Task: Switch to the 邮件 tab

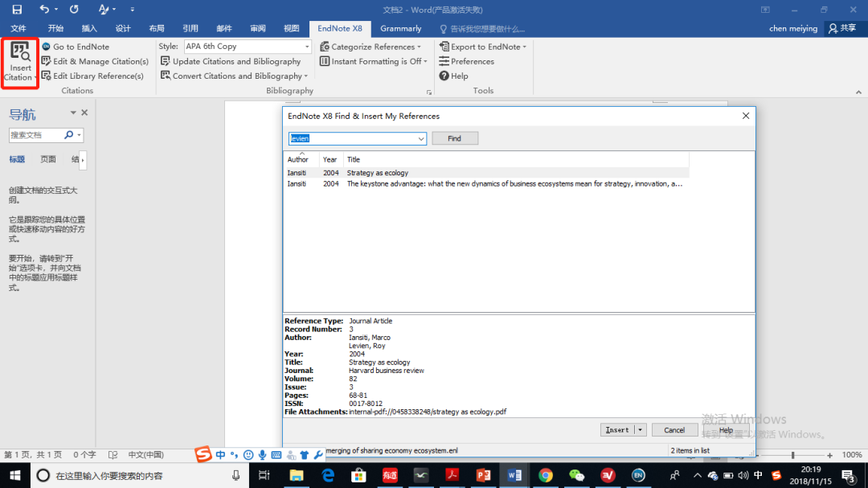Action: pyautogui.click(x=224, y=28)
